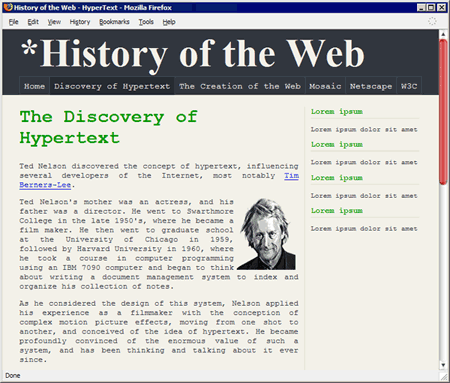Visit the W3C navigation tab
This screenshot has height=383, width=450.
point(409,86)
